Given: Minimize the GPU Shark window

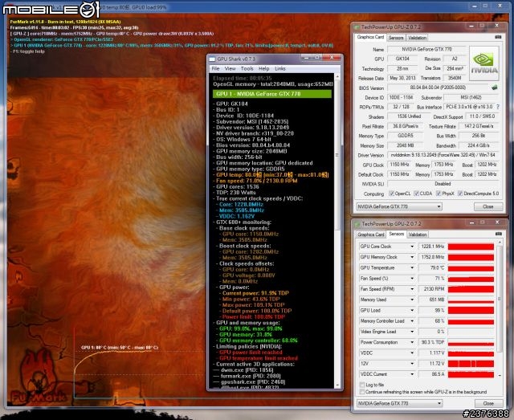Looking at the screenshot, I should tap(306, 58).
